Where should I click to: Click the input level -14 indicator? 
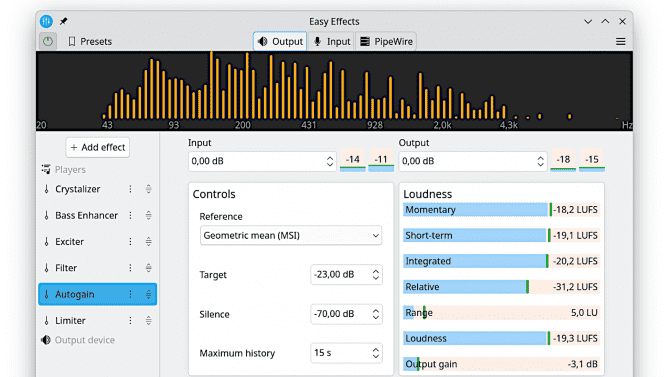(353, 160)
